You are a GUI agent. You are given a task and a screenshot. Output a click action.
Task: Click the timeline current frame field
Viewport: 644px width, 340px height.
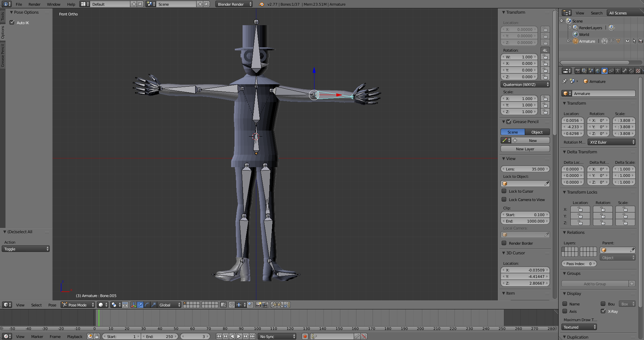click(x=195, y=336)
